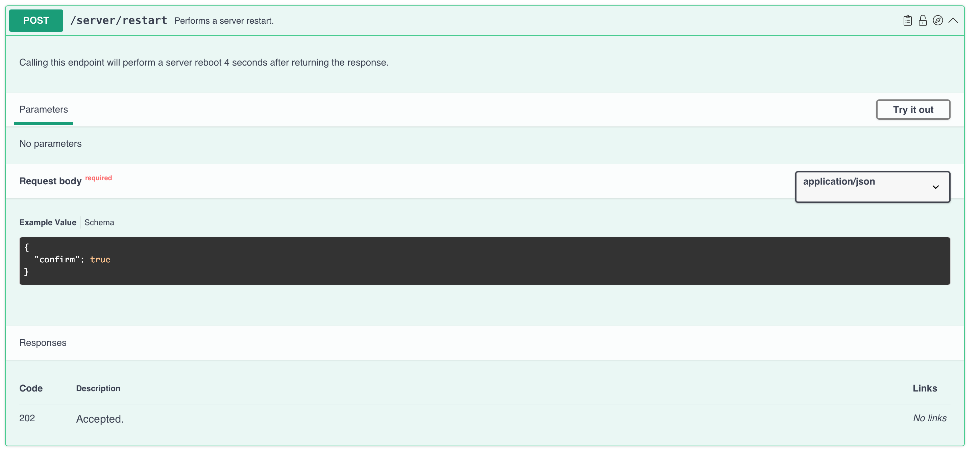Switch to the Schema tab
This screenshot has width=980, height=451.
pyautogui.click(x=99, y=222)
